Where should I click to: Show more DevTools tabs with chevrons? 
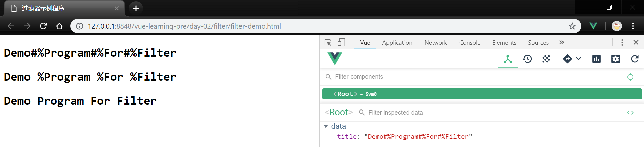coord(561,42)
